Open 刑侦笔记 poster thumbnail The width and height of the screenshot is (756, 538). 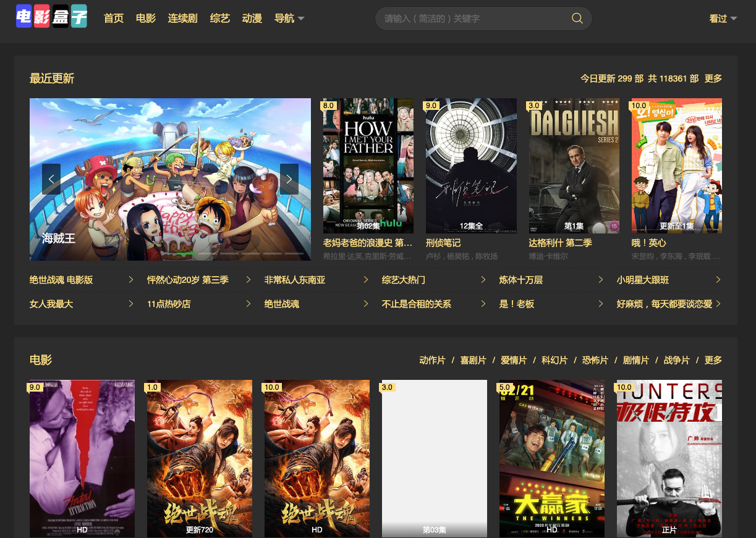pos(471,166)
